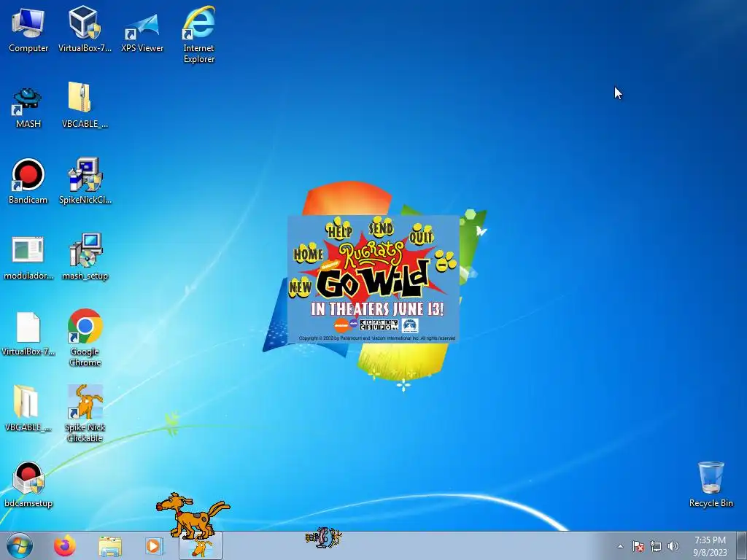
Task: Click the Spike Nick Clickable taskbar button
Action: [201, 545]
